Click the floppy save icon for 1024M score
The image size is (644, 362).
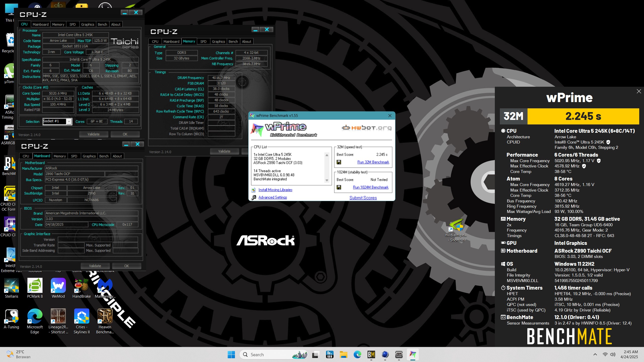tap(339, 187)
